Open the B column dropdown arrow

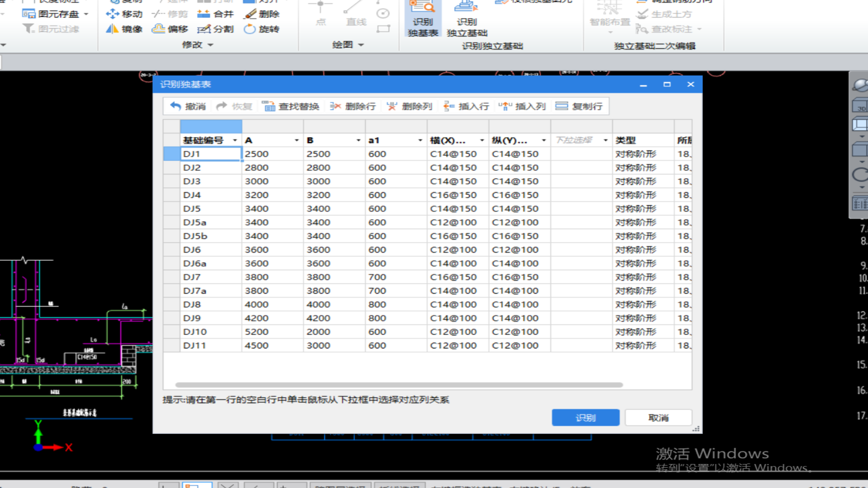click(359, 141)
